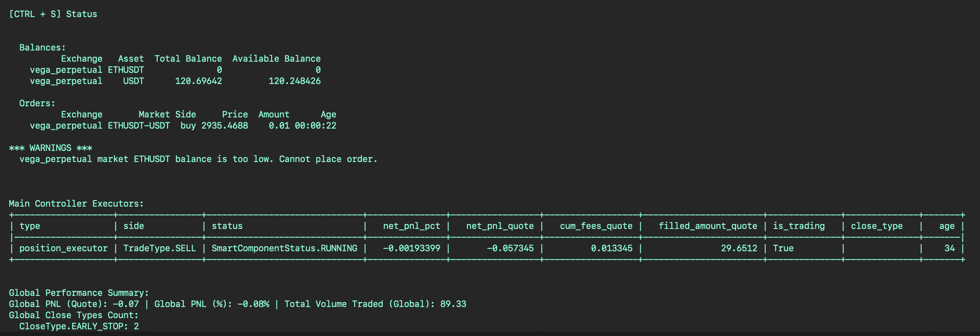Click the TradeType.SELL cell
The image size is (980, 336).
point(159,248)
